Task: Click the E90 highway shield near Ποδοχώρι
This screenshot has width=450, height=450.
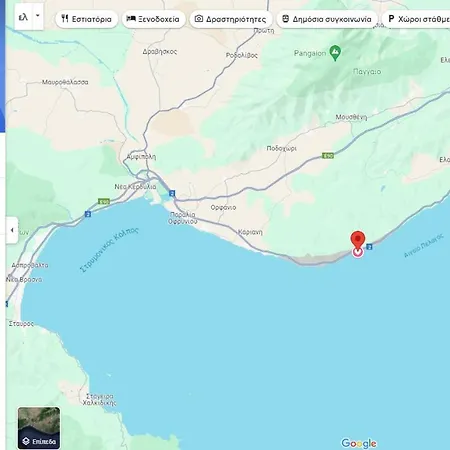Action: 328,155
